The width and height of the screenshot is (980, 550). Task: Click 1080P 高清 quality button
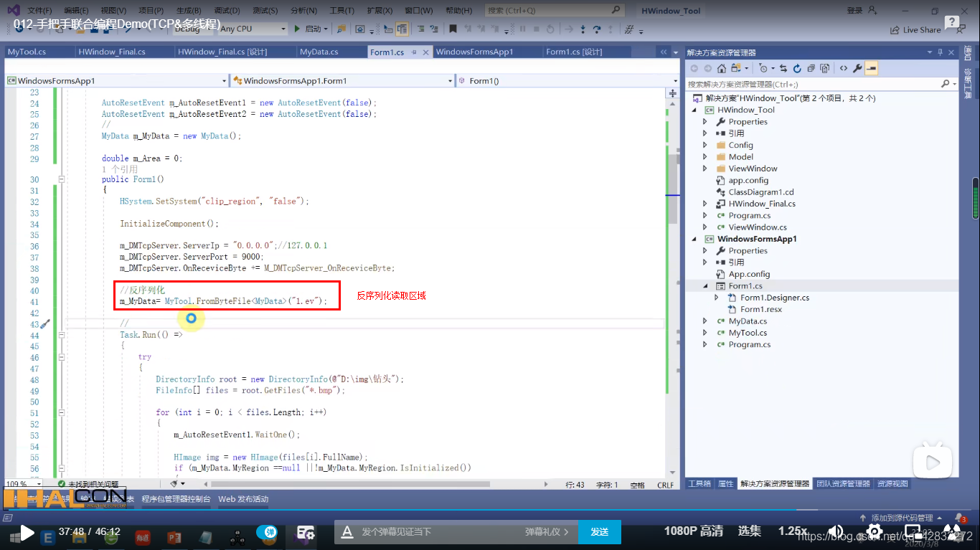(x=694, y=531)
